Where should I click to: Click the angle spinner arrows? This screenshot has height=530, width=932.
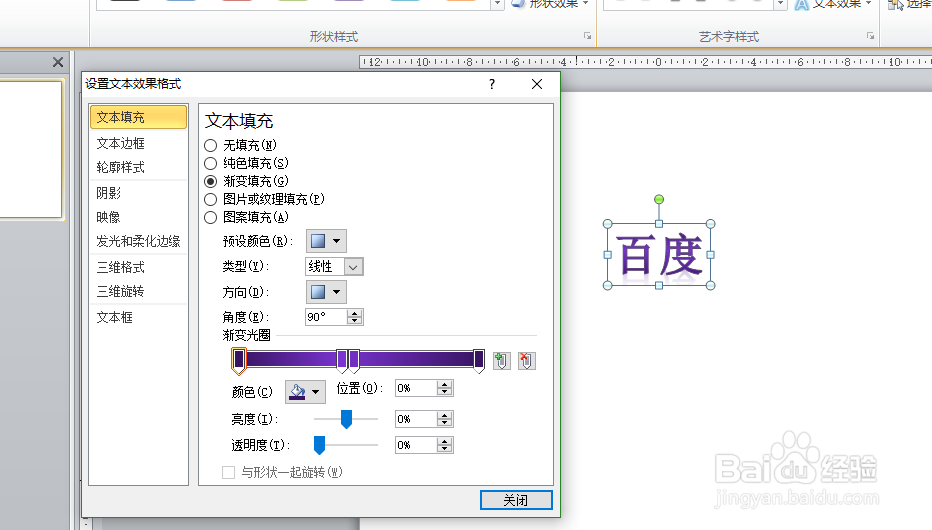[355, 317]
